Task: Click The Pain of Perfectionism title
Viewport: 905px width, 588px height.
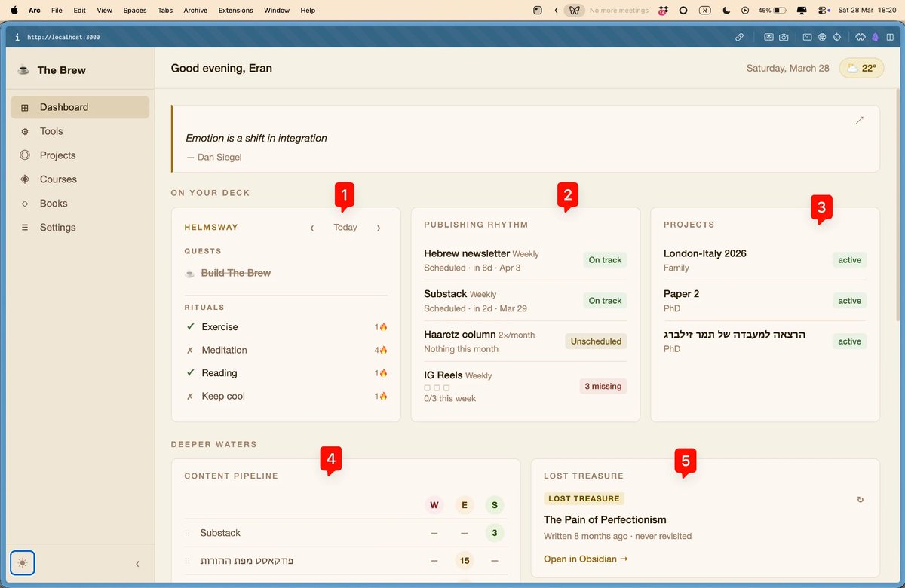Action: tap(605, 519)
